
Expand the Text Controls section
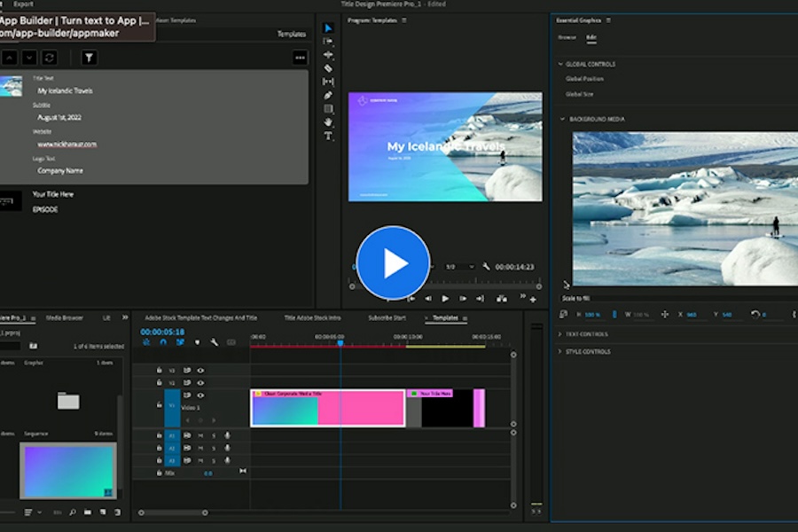point(560,334)
